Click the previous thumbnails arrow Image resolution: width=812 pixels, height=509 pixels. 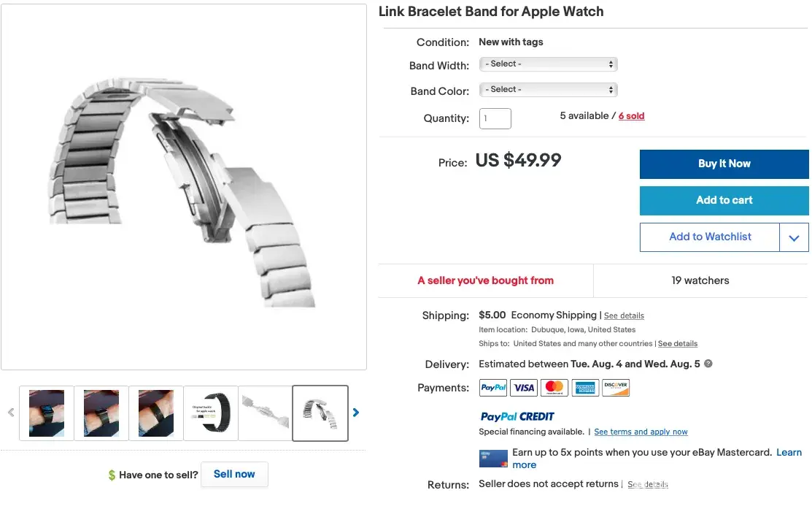(11, 413)
